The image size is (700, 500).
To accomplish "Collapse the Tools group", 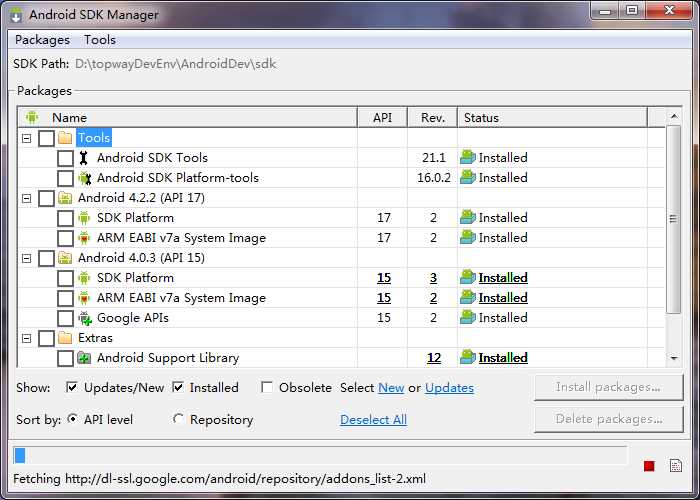I will point(27,138).
